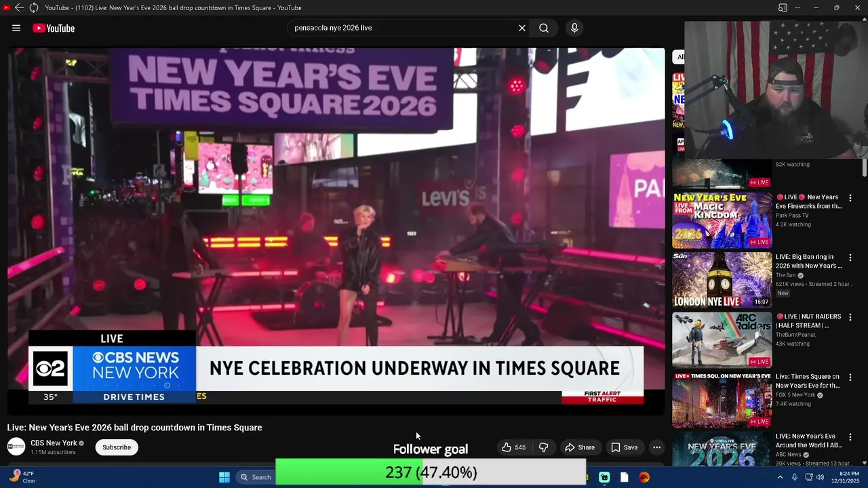The image size is (868, 488).
Task: Go to YouTube home via logo
Action: pyautogui.click(x=54, y=28)
